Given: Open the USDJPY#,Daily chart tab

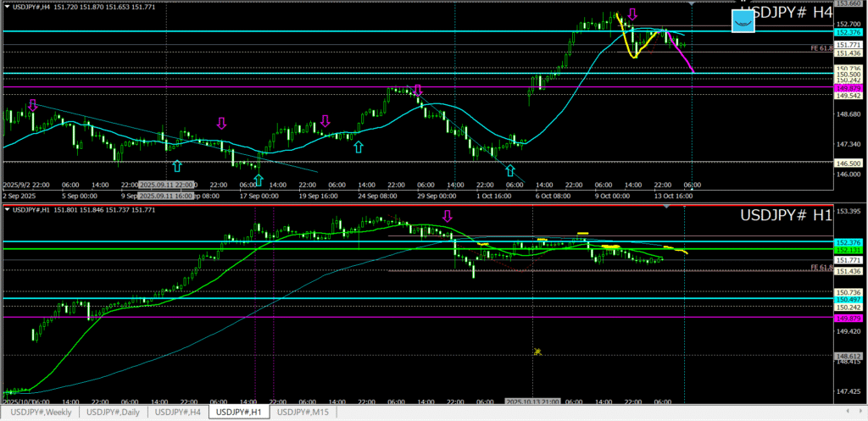Looking at the screenshot, I should pos(112,413).
